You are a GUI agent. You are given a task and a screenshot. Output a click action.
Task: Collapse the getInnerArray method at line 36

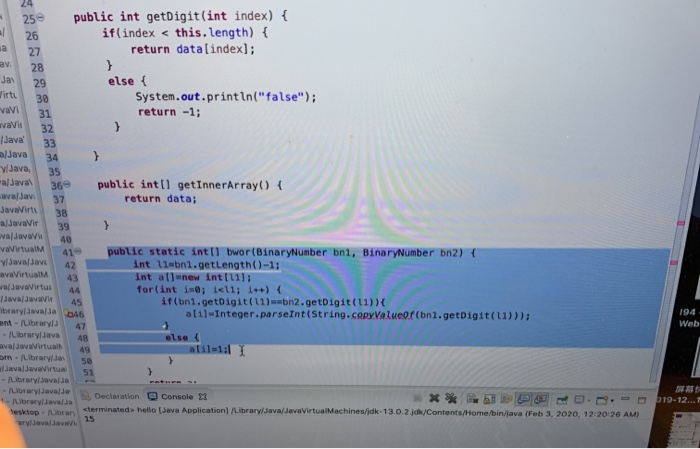pos(67,184)
